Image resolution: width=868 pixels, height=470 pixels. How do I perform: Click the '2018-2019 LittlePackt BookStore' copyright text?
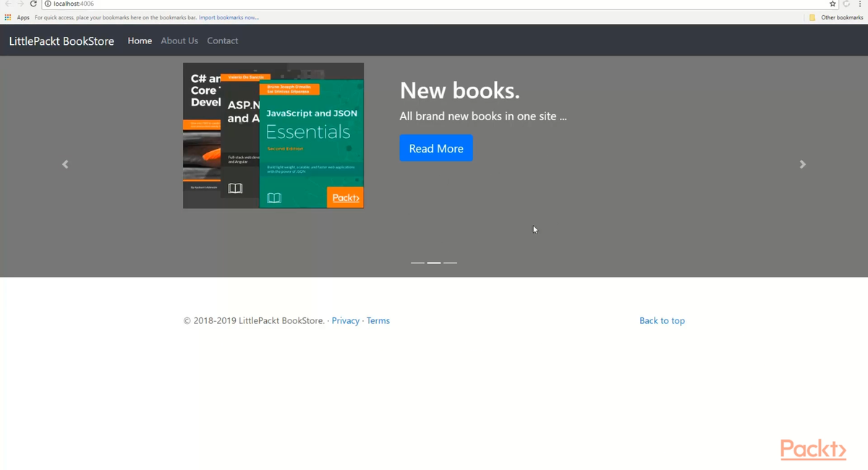(254, 320)
